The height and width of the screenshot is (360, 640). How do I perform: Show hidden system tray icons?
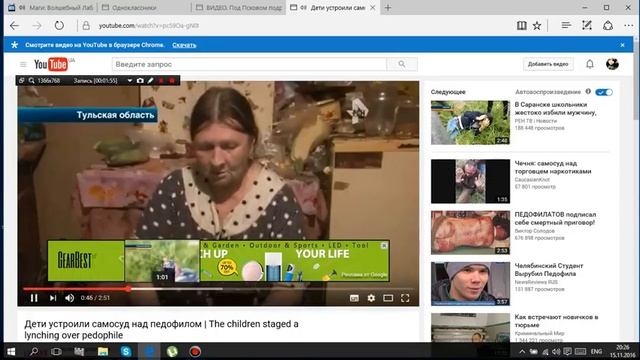click(522, 351)
